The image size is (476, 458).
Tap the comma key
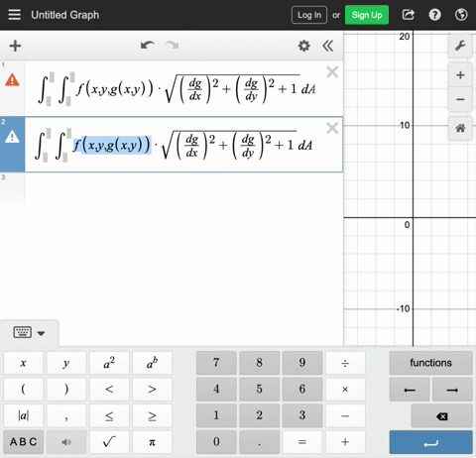[x=66, y=415]
